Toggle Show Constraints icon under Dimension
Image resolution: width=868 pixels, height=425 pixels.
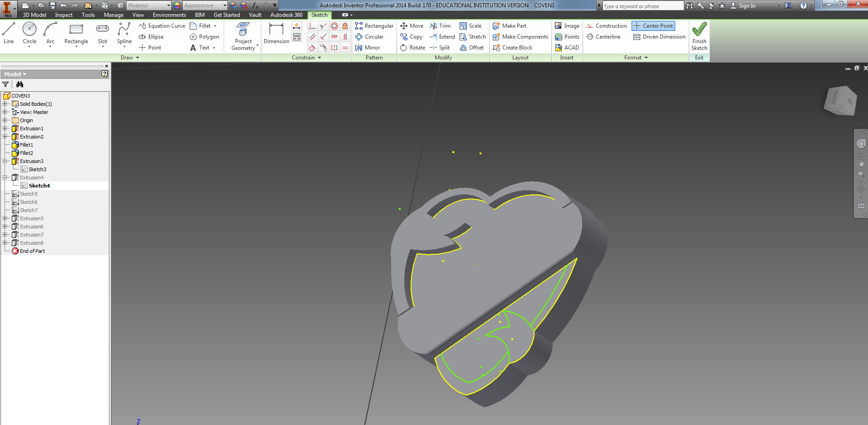297,37
